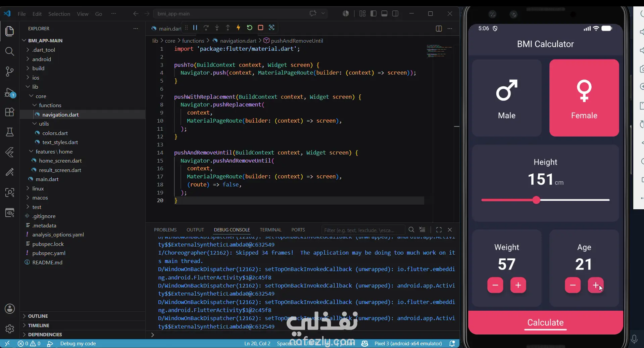The image size is (644, 348).
Task: Open the Explorer view in activity bar
Action: [10, 31]
